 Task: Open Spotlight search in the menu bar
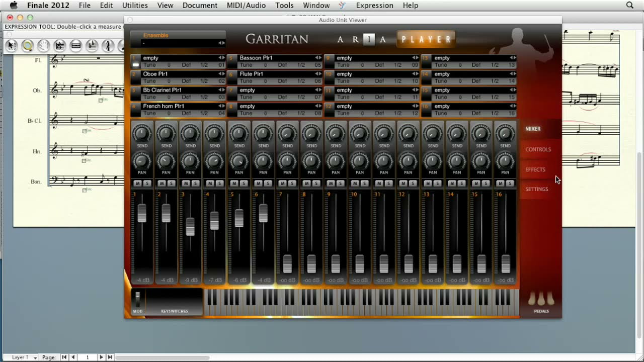[x=630, y=5]
